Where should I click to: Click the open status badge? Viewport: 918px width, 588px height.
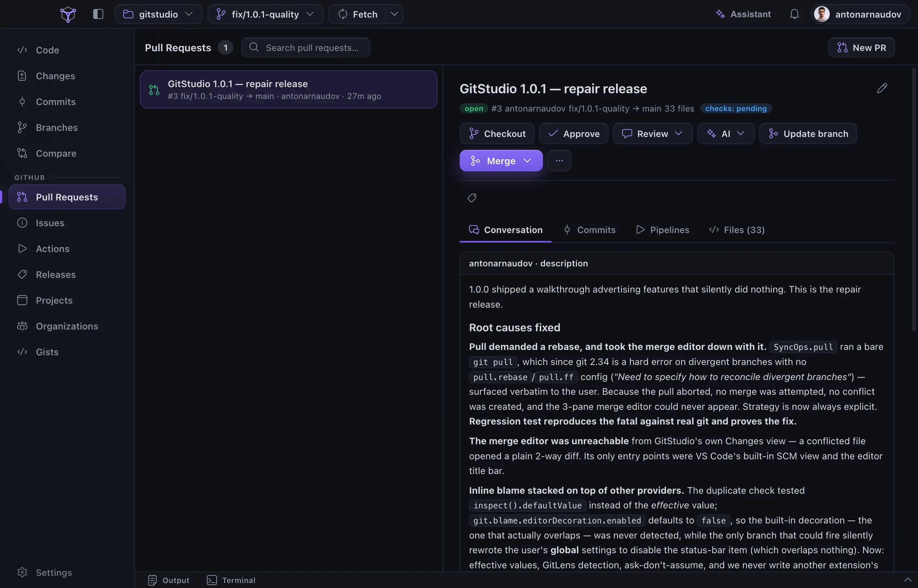[474, 108]
